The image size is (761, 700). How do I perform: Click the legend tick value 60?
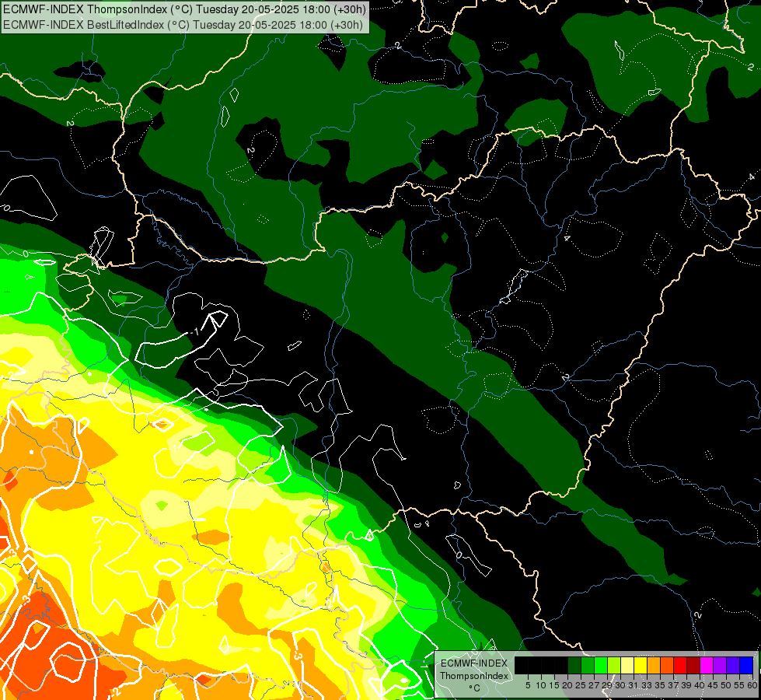752,685
